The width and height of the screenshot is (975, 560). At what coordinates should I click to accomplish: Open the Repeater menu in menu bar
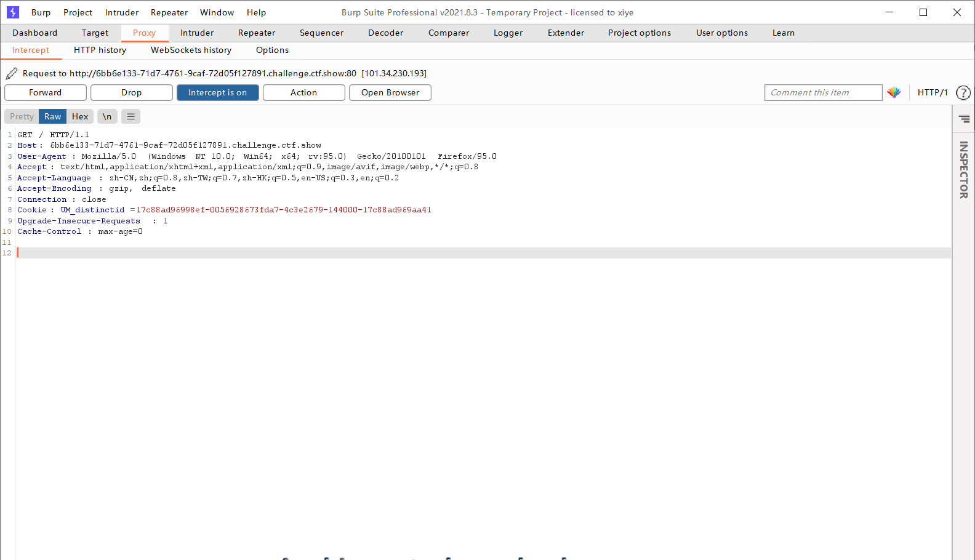(x=169, y=12)
